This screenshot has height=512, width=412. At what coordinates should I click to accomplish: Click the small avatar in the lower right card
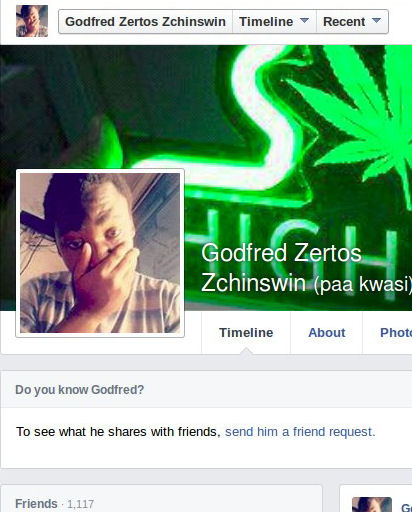pyautogui.click(x=372, y=505)
